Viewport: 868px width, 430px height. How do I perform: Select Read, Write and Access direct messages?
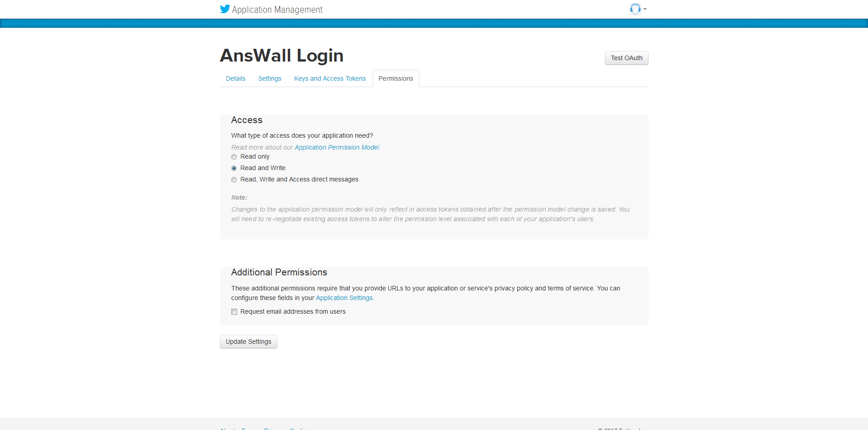click(234, 180)
